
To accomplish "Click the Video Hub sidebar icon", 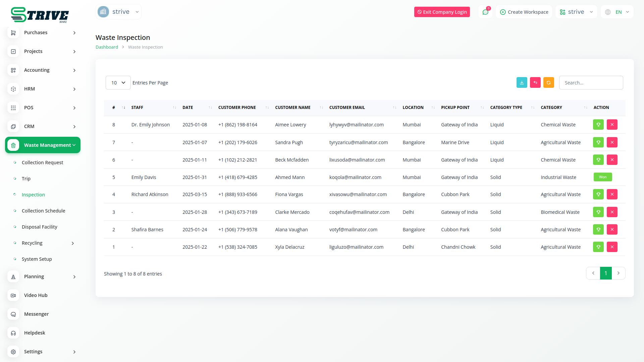I will click(x=13, y=295).
